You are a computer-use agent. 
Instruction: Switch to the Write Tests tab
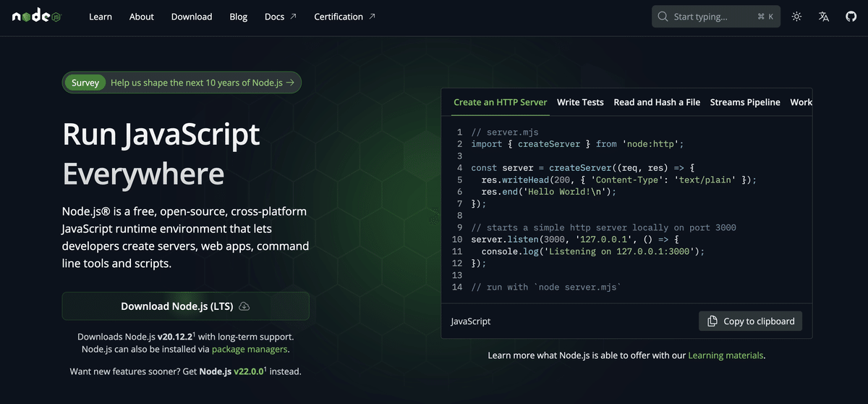[580, 102]
